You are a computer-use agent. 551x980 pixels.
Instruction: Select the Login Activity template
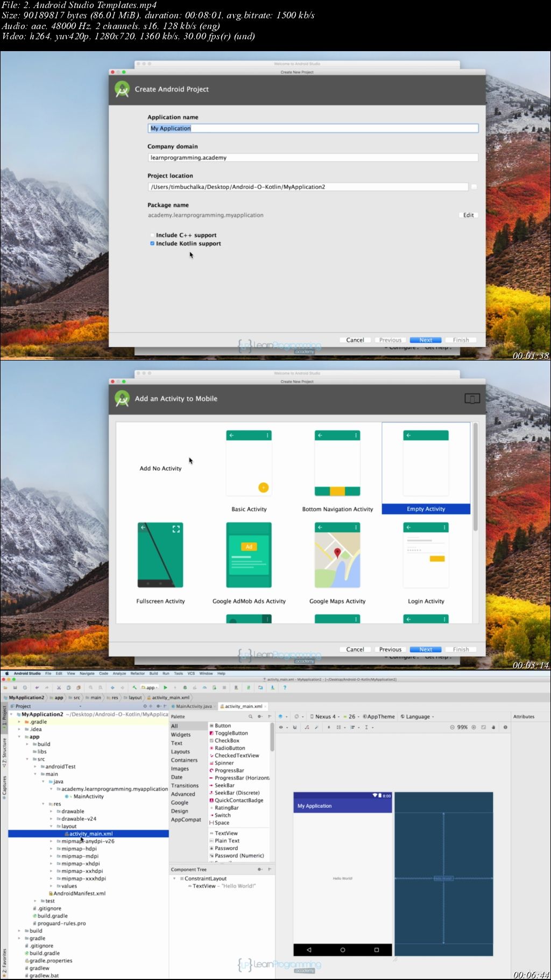coord(426,563)
